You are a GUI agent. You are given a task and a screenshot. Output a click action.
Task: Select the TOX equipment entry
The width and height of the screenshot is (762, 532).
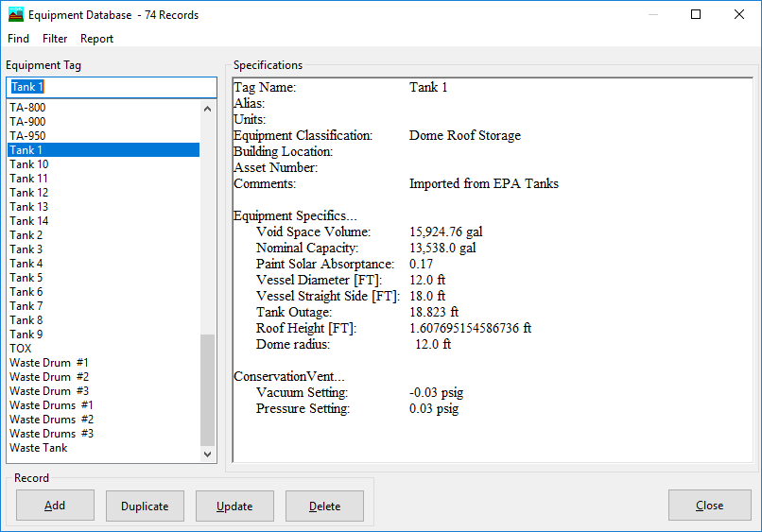(21, 349)
